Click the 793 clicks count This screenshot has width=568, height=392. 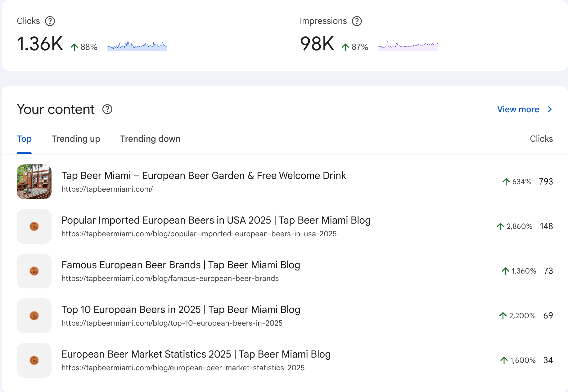coord(546,182)
